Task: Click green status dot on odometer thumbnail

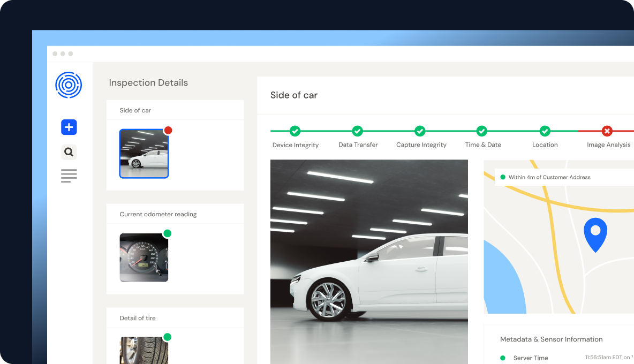Action: [167, 233]
